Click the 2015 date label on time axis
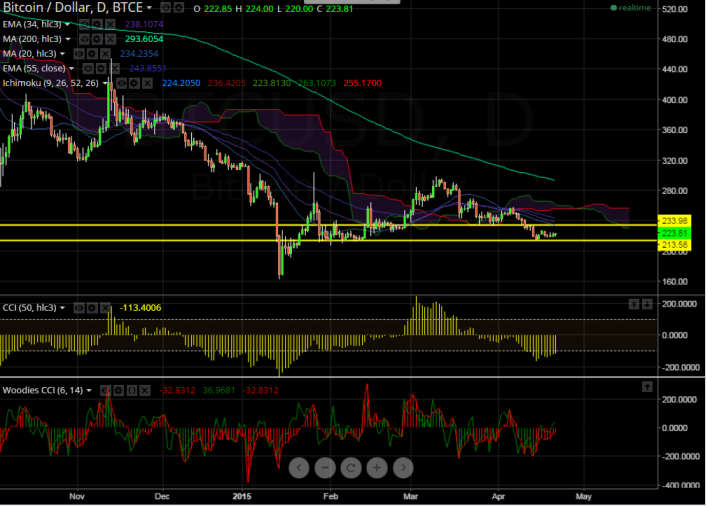The image size is (706, 506). pyautogui.click(x=242, y=497)
